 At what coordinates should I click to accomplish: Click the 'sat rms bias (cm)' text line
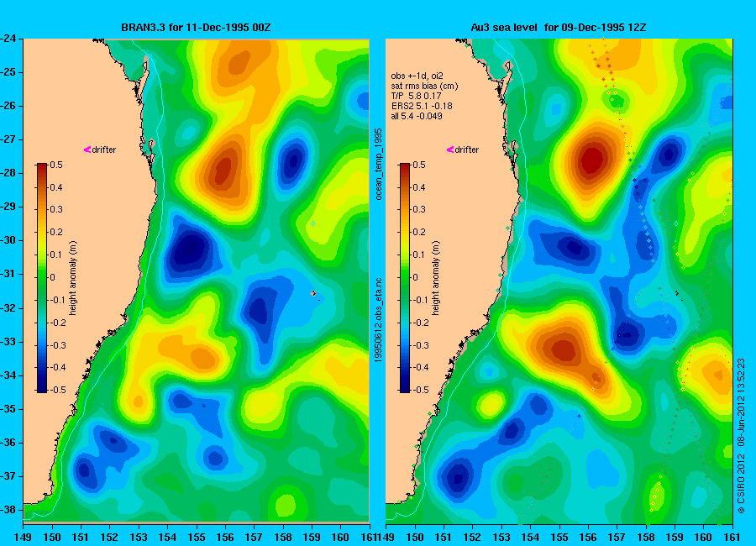point(424,86)
